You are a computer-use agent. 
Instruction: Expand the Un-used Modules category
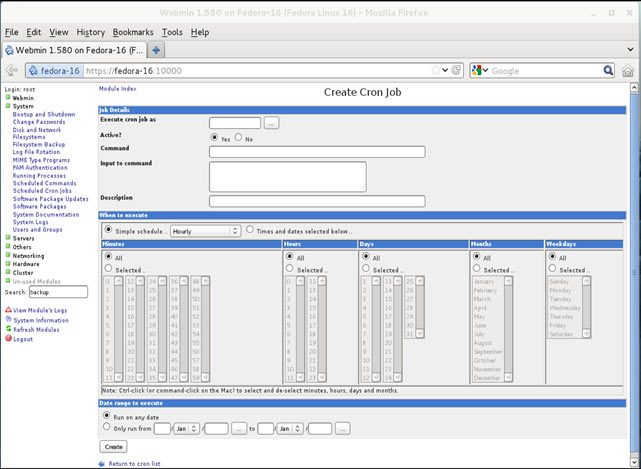coord(8,281)
